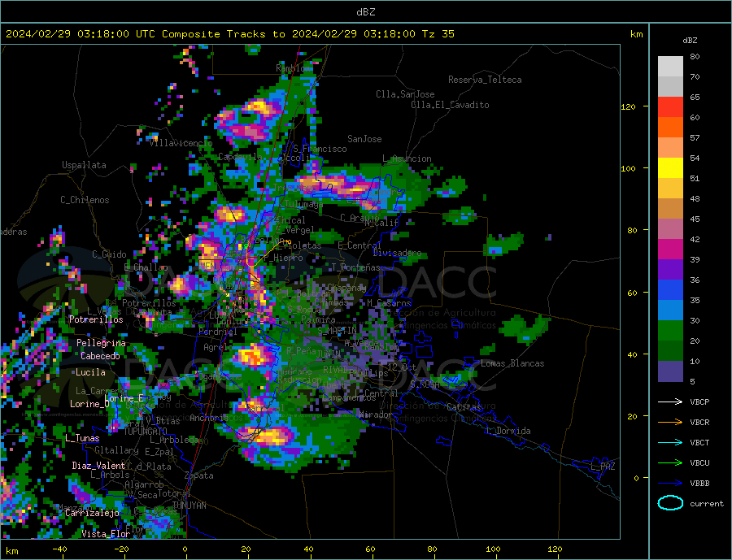Click the 'Lucila' place label
The height and width of the screenshot is (560, 732).
[90, 372]
